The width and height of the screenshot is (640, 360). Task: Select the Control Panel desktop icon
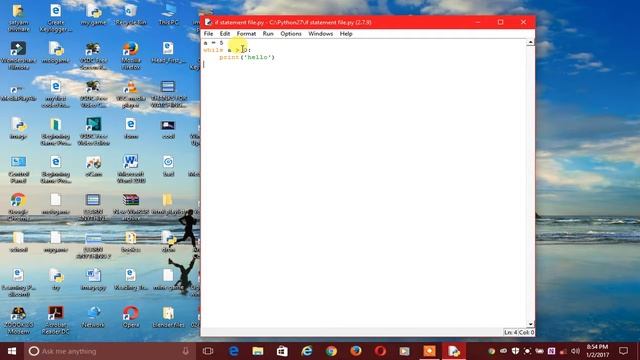tap(18, 169)
